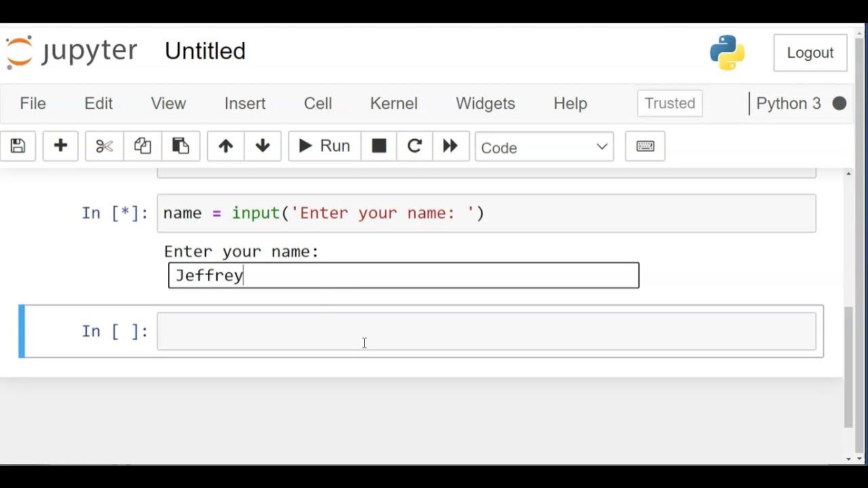Image resolution: width=868 pixels, height=488 pixels.
Task: Click the Logout button
Action: [x=810, y=53]
